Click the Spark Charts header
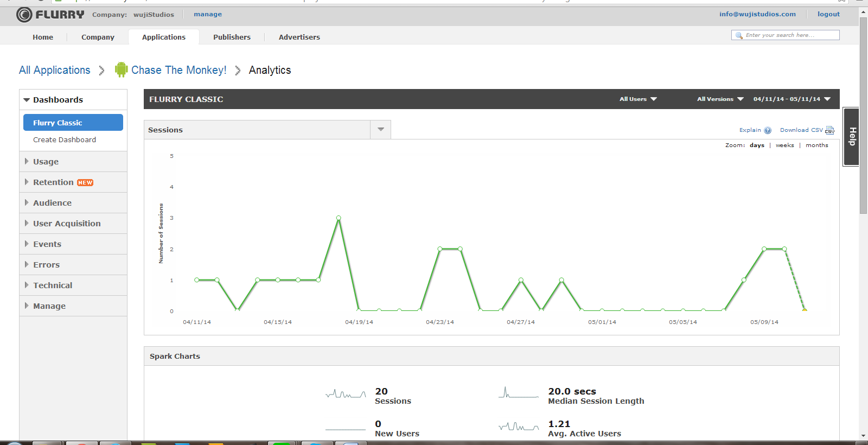The height and width of the screenshot is (445, 868). click(x=175, y=357)
